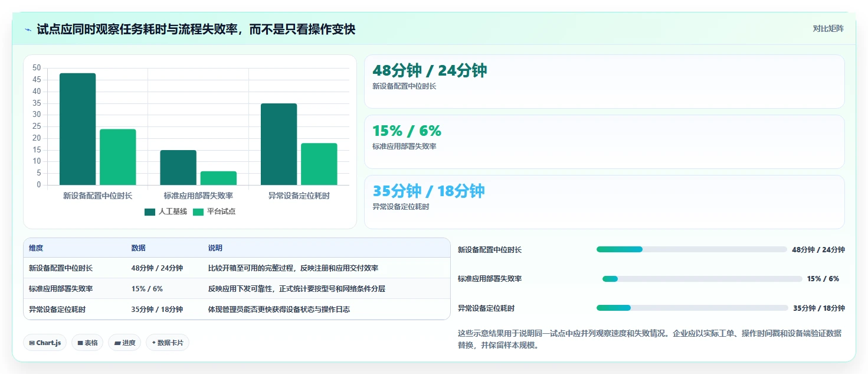
Task: Click the 说明 table column header
Action: pos(215,248)
